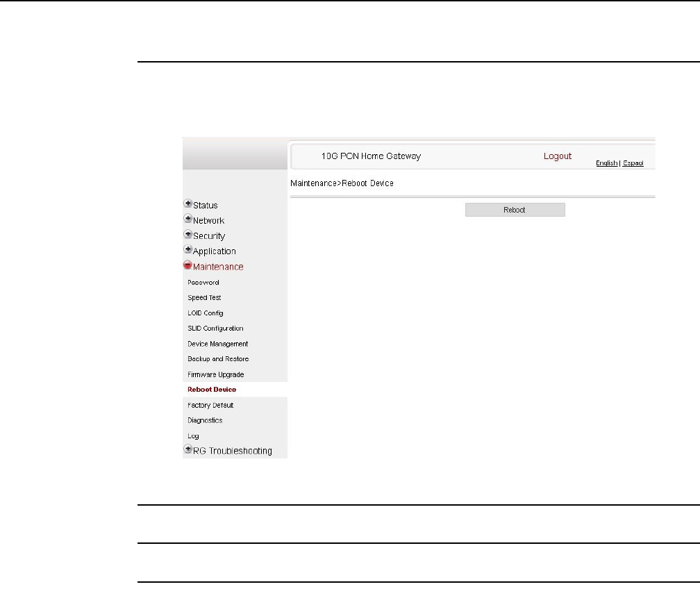Open Device Management page
700x589 pixels.
[218, 344]
